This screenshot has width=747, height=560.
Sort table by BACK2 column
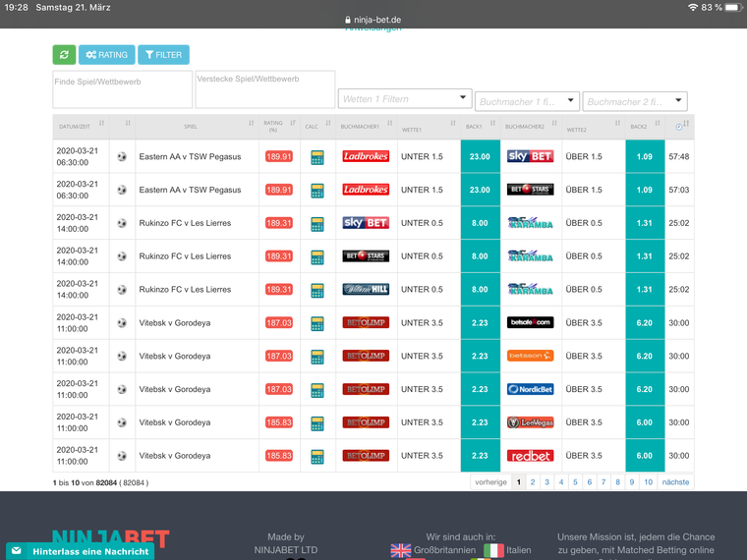pyautogui.click(x=645, y=127)
